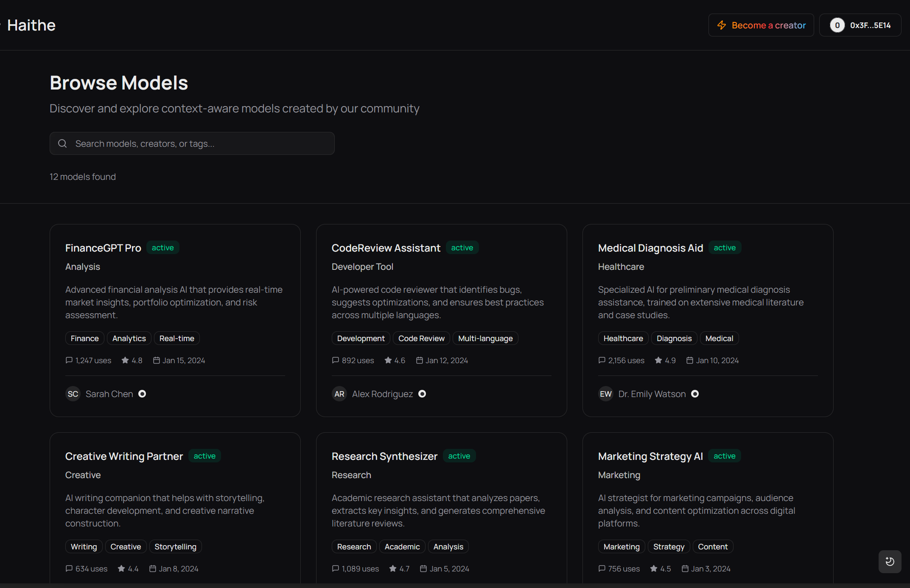Image resolution: width=910 pixels, height=588 pixels.
Task: Select the Medical tag chip
Action: tap(719, 338)
